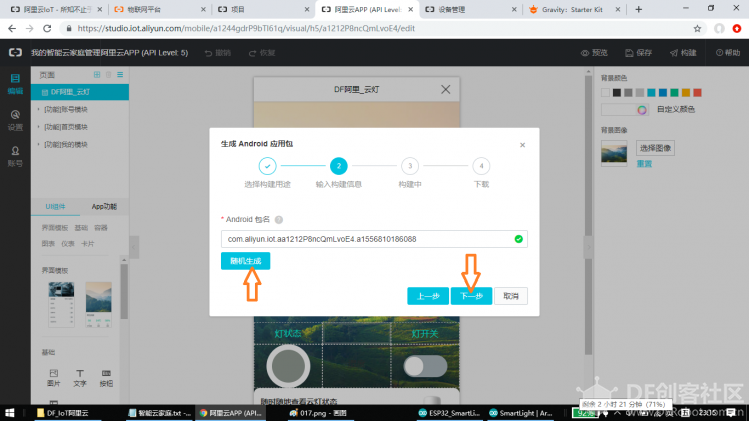Viewport: 749px width, 421px height.
Task: Select the 卡片 component category
Action: coord(87,244)
